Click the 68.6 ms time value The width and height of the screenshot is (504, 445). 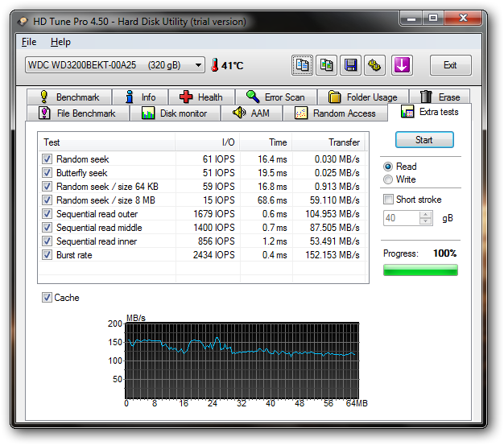click(272, 200)
